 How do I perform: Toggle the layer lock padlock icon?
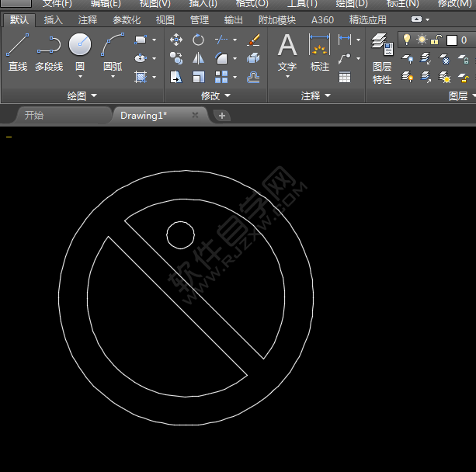[x=436, y=40]
